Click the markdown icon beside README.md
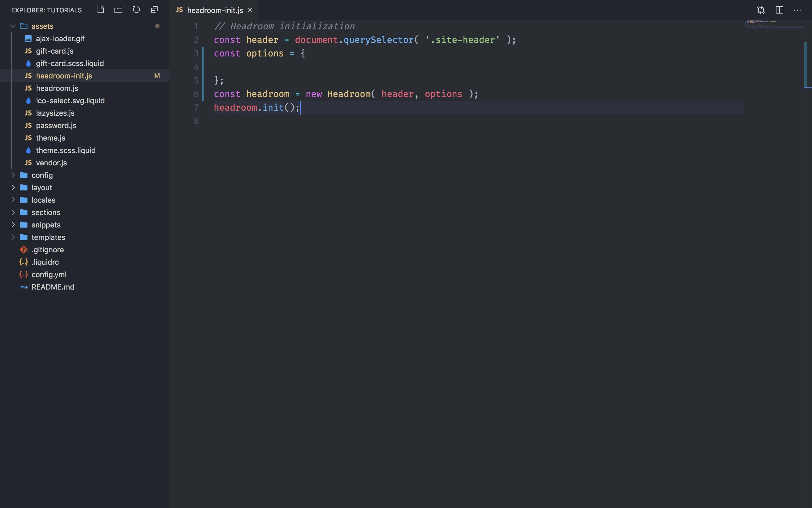 pyautogui.click(x=24, y=287)
